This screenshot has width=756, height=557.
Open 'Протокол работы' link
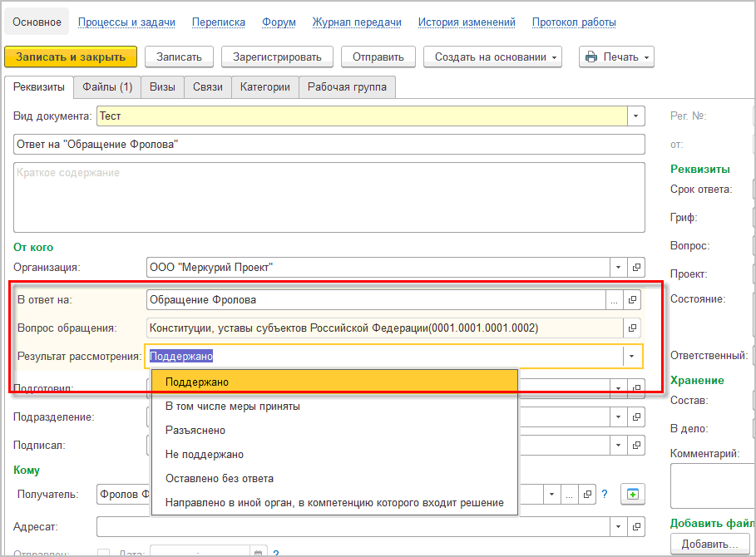tap(574, 22)
